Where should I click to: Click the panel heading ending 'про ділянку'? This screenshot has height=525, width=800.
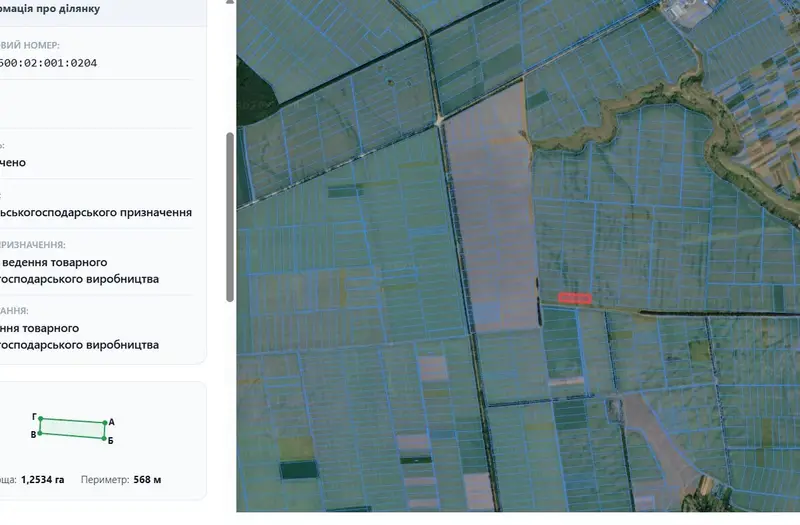click(50, 8)
